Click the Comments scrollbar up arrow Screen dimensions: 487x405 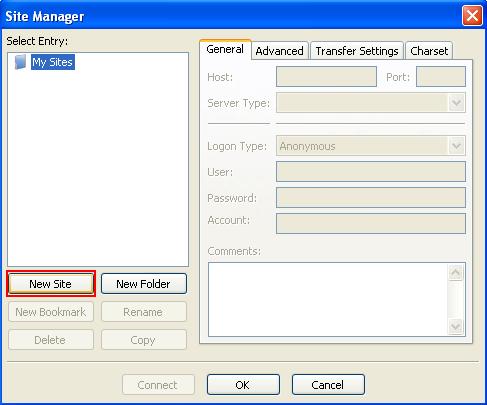pos(455,273)
